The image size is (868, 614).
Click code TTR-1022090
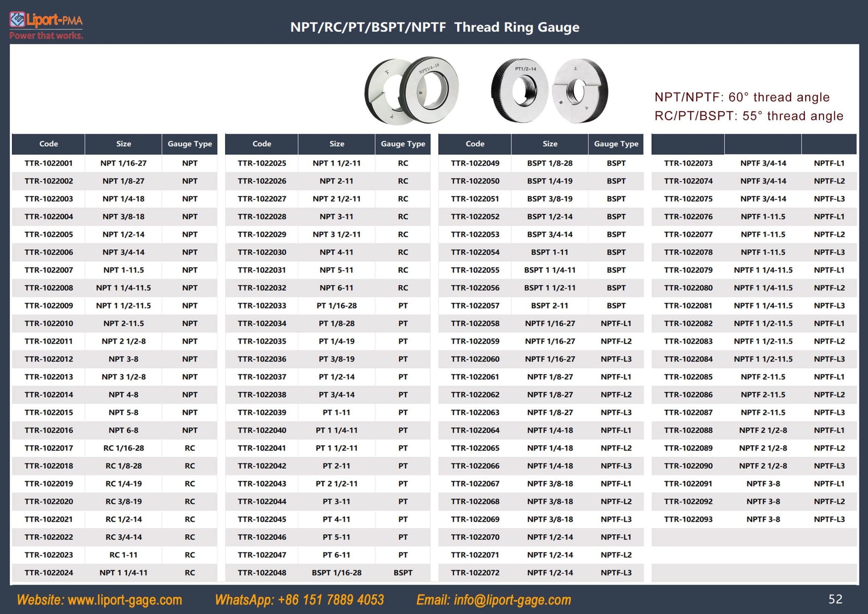click(688, 466)
